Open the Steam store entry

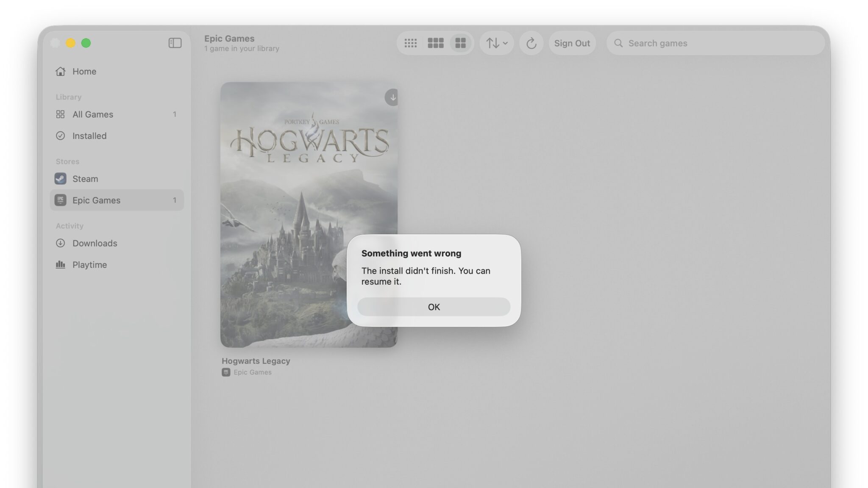point(117,179)
